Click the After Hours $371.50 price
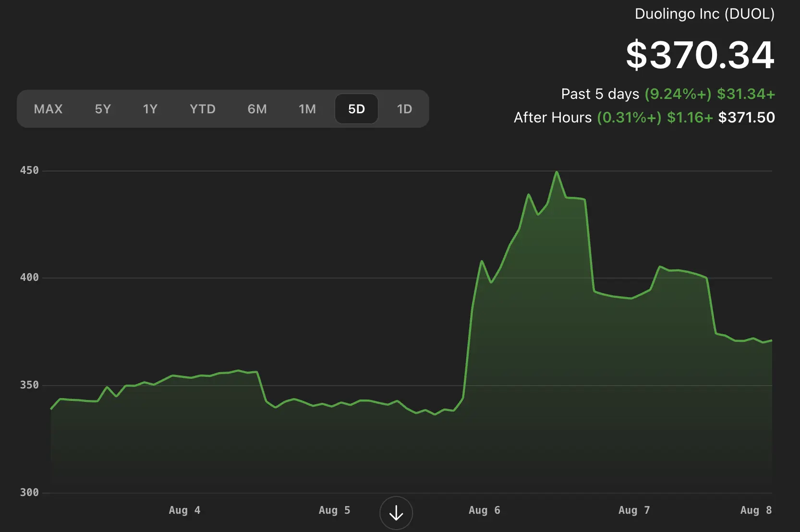The image size is (800, 532). [x=746, y=118]
